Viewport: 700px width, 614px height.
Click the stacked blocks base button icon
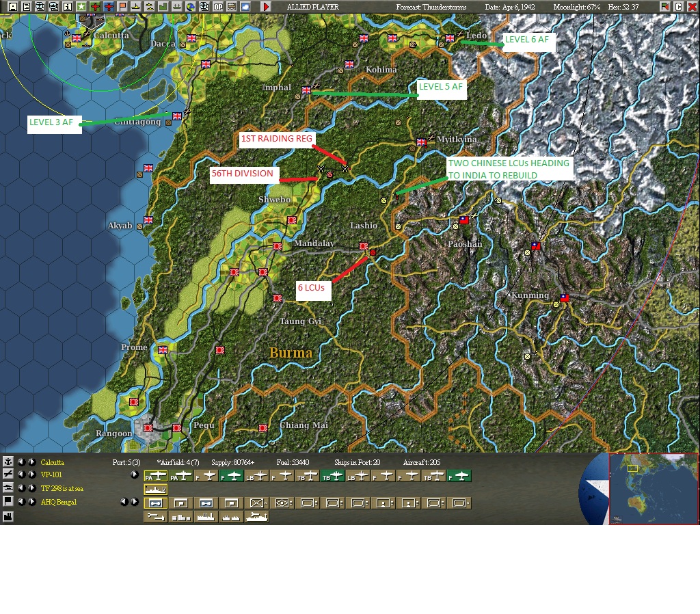(181, 517)
